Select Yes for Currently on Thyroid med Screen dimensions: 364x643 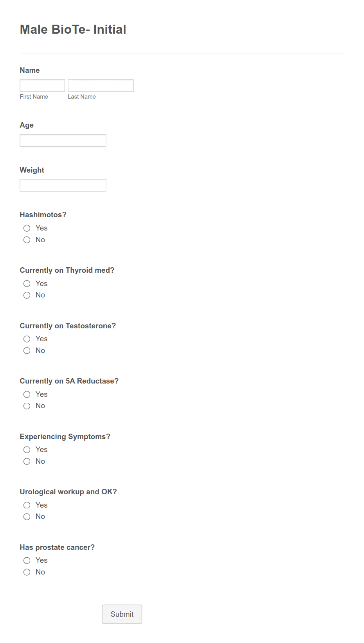(27, 283)
